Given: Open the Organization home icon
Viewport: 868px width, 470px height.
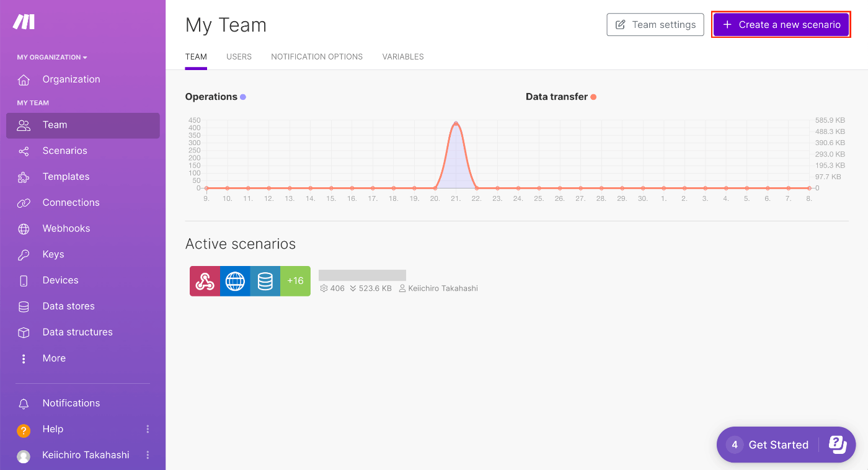Looking at the screenshot, I should click(24, 79).
